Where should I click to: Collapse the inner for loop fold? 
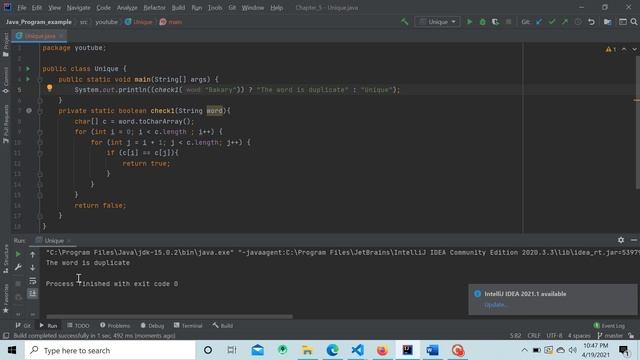click(40, 142)
